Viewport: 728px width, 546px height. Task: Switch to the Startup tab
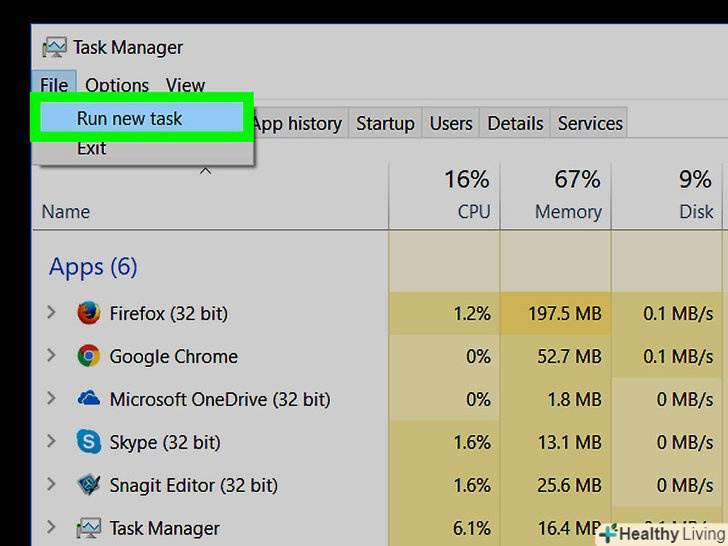[x=385, y=124]
